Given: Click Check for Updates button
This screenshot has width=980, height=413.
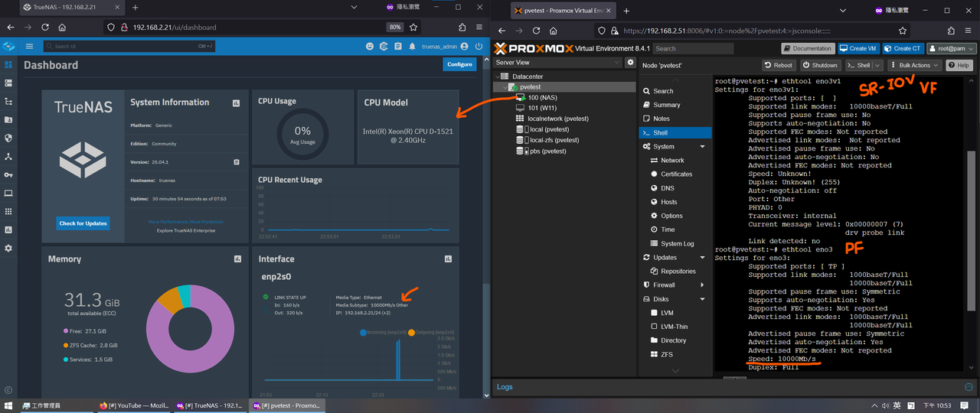Looking at the screenshot, I should [83, 223].
